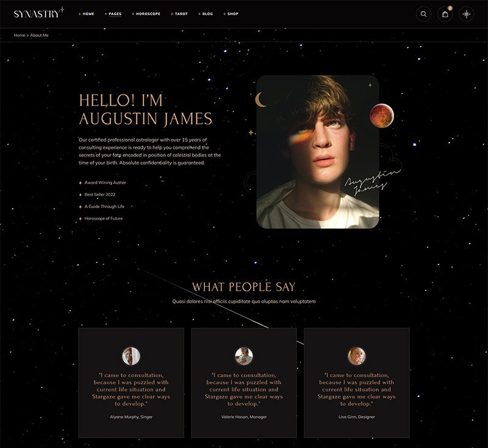Click the search magnifier icon
The width and height of the screenshot is (488, 448).
tap(423, 14)
